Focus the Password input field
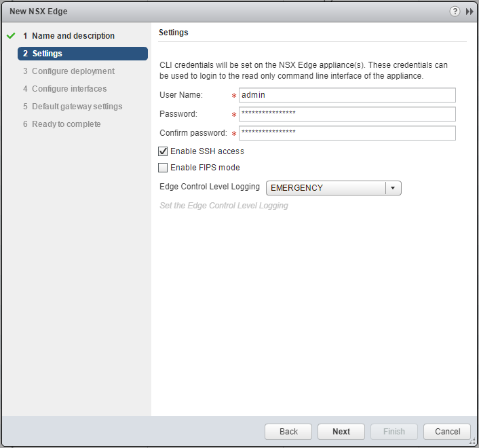Image resolution: width=479 pixels, height=448 pixels. 347,114
